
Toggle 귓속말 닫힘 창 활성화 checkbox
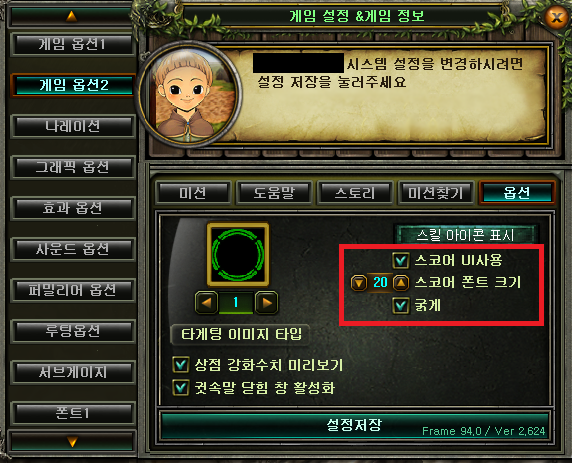click(181, 388)
